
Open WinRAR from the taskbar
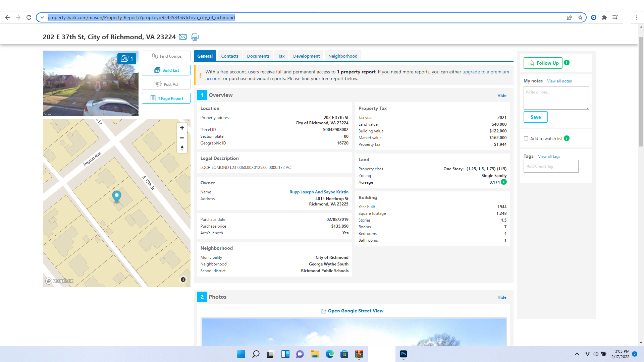(x=359, y=354)
